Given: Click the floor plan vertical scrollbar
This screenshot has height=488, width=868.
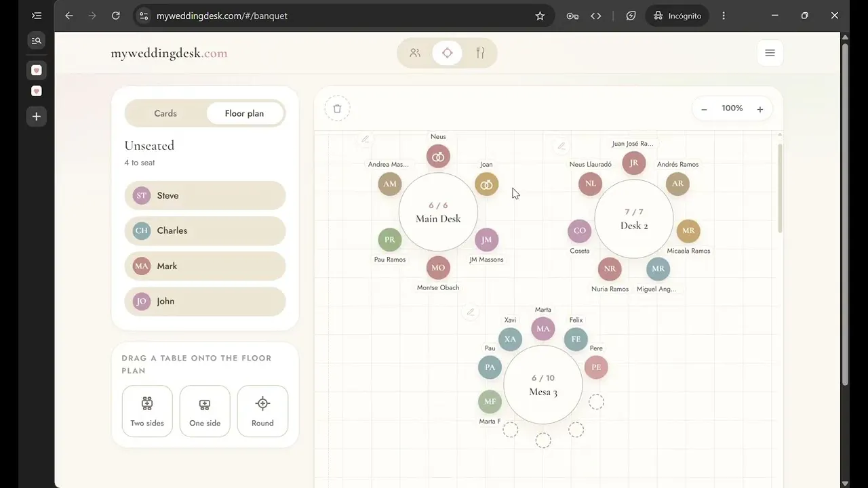Looking at the screenshot, I should click(x=780, y=188).
